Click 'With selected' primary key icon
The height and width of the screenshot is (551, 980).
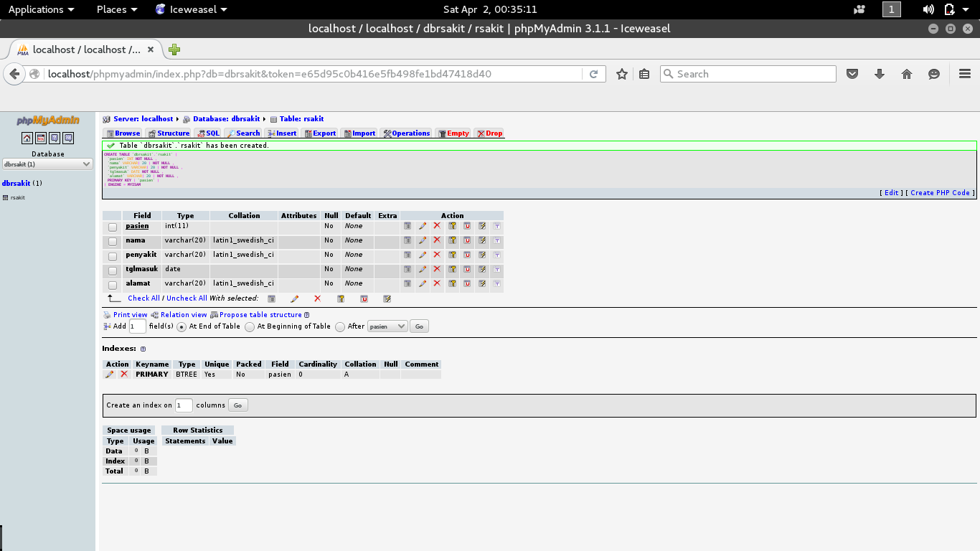(341, 298)
